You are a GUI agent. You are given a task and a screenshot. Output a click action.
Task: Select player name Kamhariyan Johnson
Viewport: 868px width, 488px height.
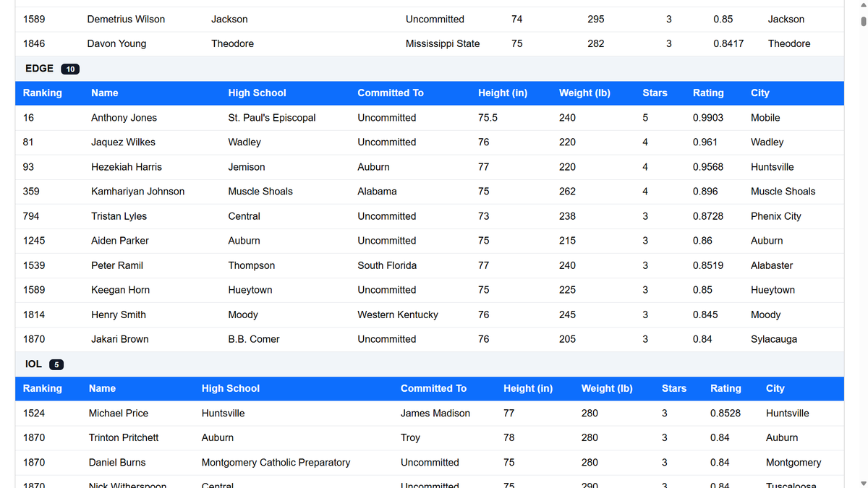pos(137,192)
